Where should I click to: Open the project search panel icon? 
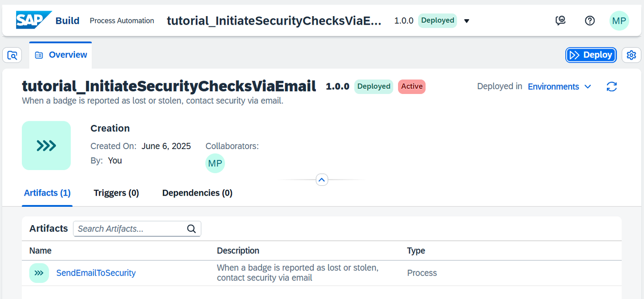point(13,56)
